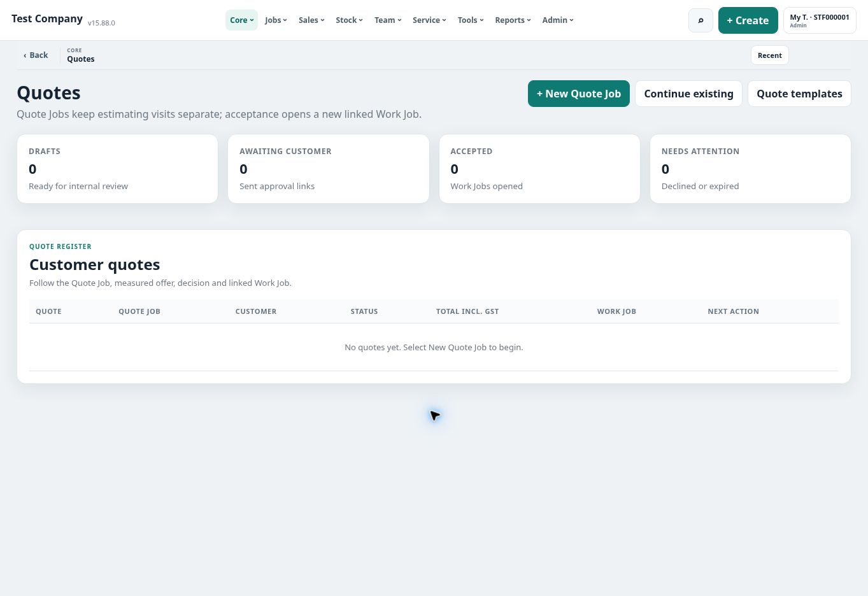This screenshot has height=596, width=868.
Task: Select the Needs Attention card
Action: (750, 169)
